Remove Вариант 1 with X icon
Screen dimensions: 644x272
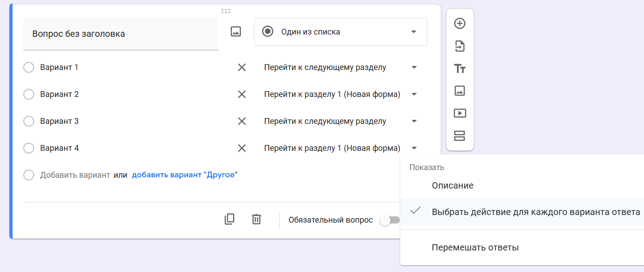coord(241,67)
